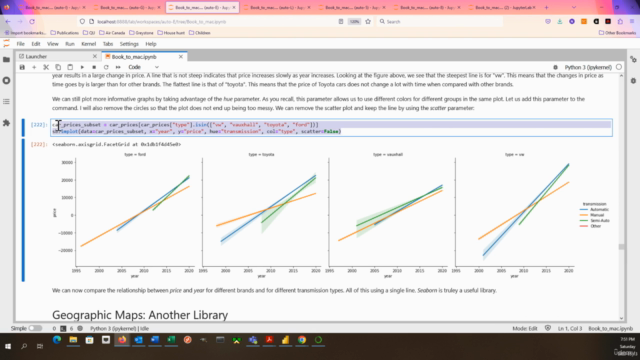Bookmark this page with the star icon
640x360 pixels.
pos(368,22)
